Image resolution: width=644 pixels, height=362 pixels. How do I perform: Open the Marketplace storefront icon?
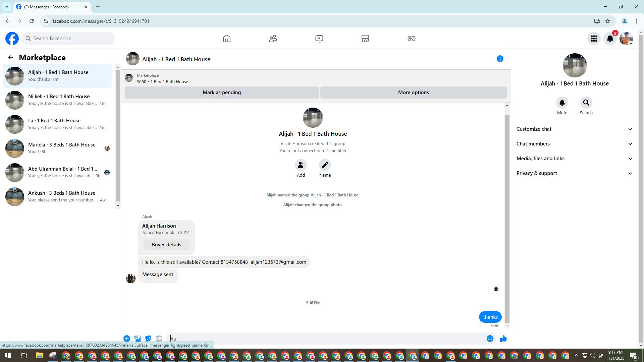click(365, 39)
